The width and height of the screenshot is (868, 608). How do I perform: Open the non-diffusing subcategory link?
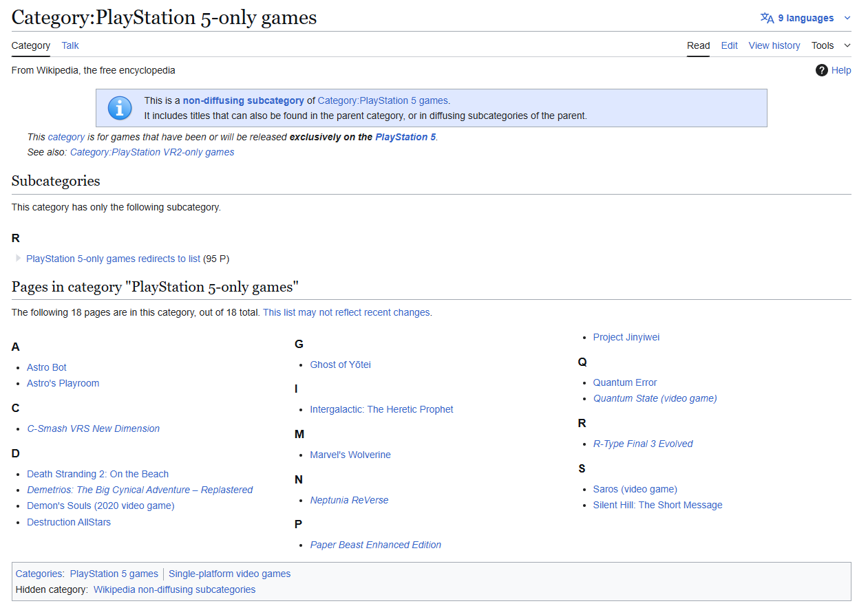(x=243, y=100)
